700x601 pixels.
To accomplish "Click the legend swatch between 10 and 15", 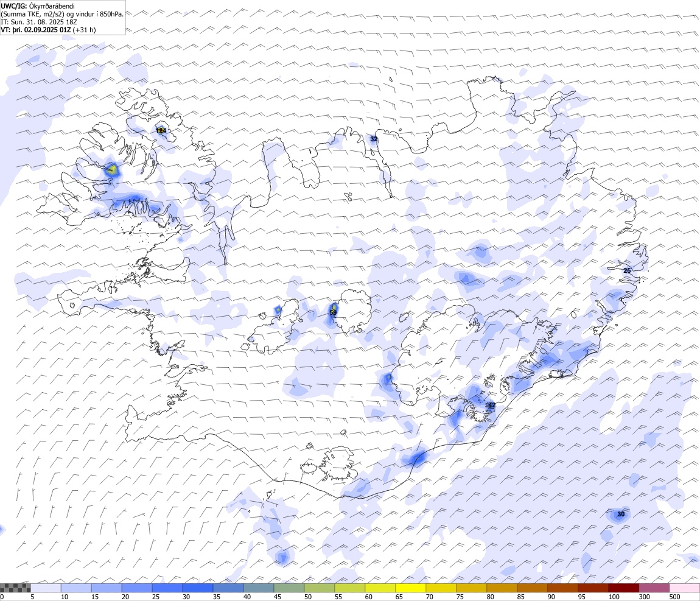I will pos(76,588).
